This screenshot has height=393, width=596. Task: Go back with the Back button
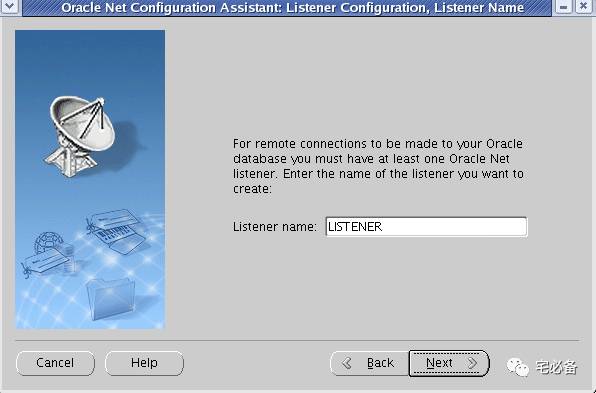(369, 363)
